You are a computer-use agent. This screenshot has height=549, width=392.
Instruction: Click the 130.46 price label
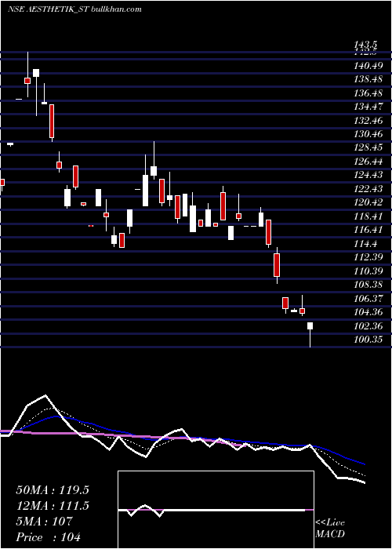[368, 134]
